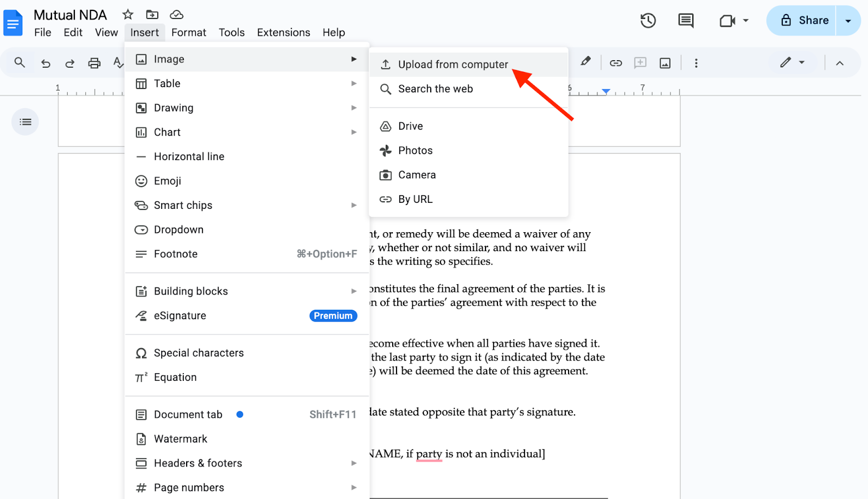
Task: Click the move to folder icon
Action: [x=152, y=15]
